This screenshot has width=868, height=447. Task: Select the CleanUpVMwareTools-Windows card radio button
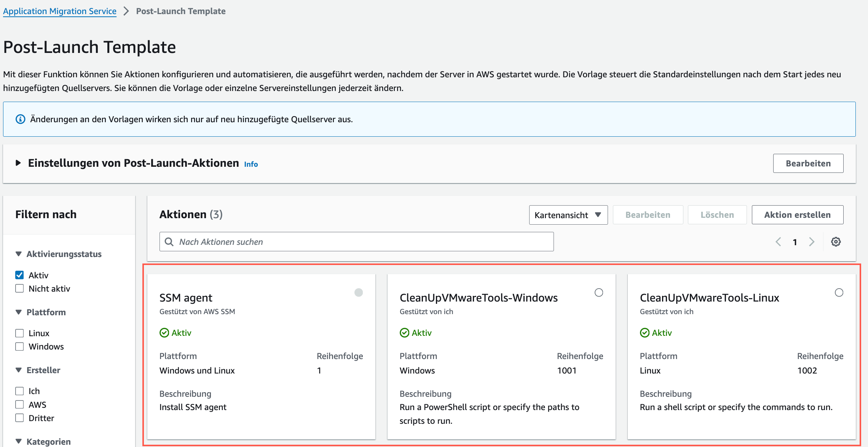[599, 292]
